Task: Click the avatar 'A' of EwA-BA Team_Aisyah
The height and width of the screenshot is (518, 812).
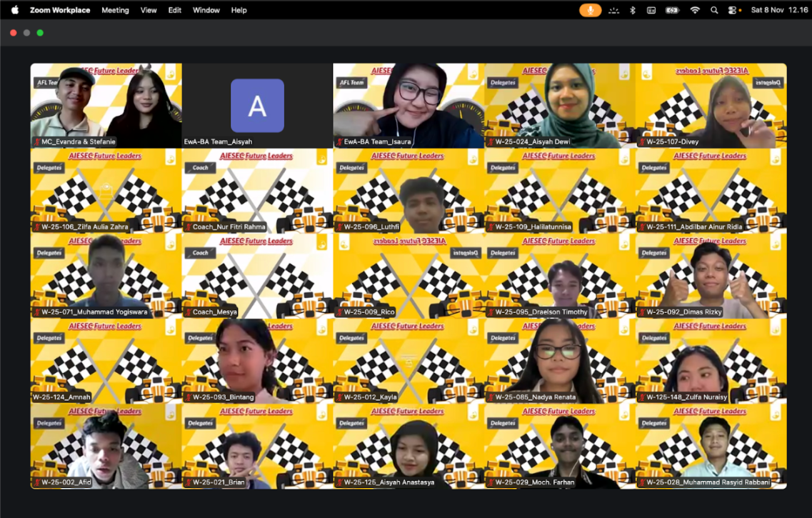Action: pos(257,106)
